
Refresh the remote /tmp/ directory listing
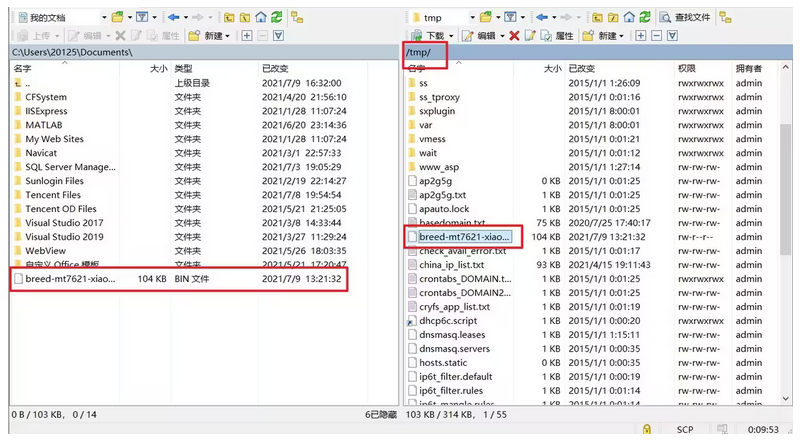(x=645, y=17)
